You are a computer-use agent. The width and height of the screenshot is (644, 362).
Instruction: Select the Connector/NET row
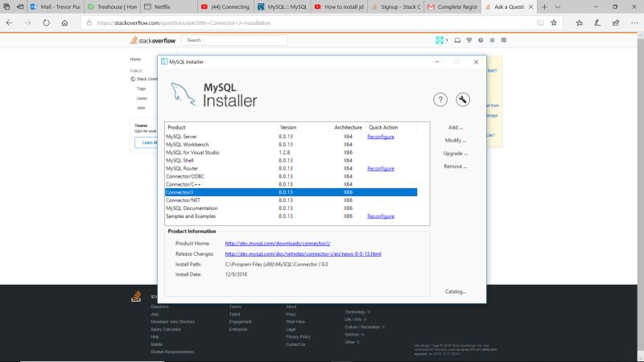[291, 200]
